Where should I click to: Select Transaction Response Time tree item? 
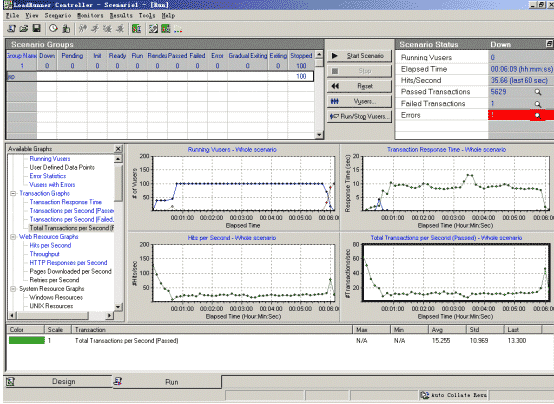[66, 202]
